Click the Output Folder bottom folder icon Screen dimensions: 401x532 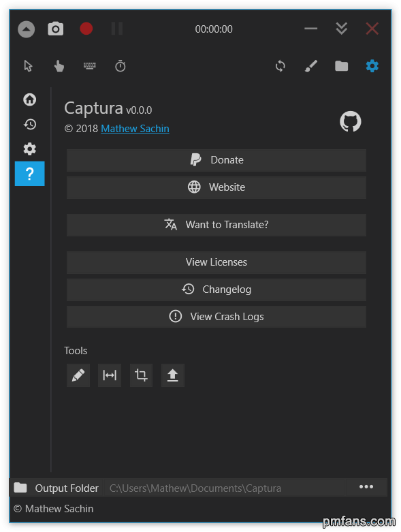pos(20,488)
